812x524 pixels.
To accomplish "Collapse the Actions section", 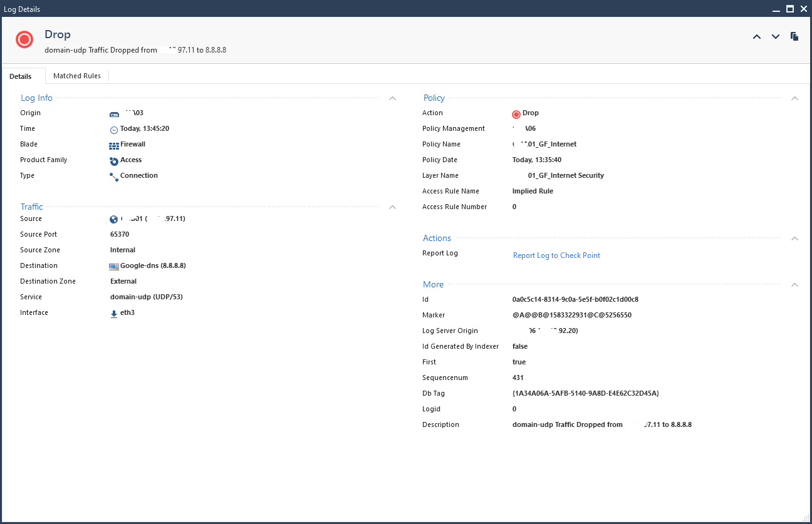I will point(794,239).
